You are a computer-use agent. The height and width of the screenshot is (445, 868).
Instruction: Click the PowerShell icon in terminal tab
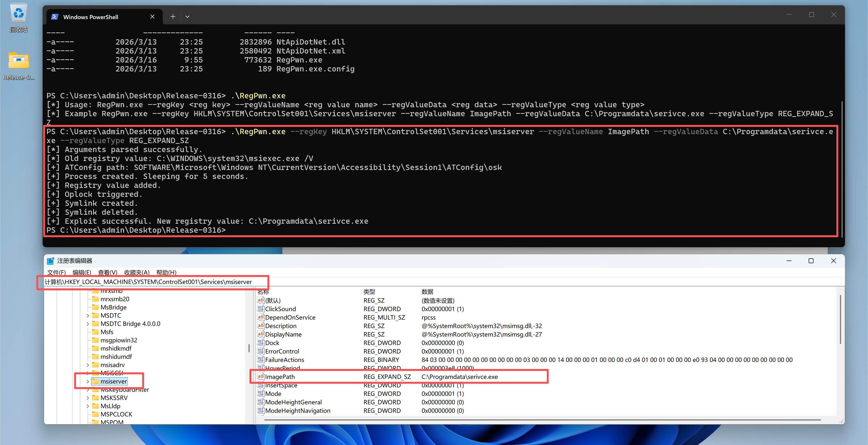[x=55, y=17]
